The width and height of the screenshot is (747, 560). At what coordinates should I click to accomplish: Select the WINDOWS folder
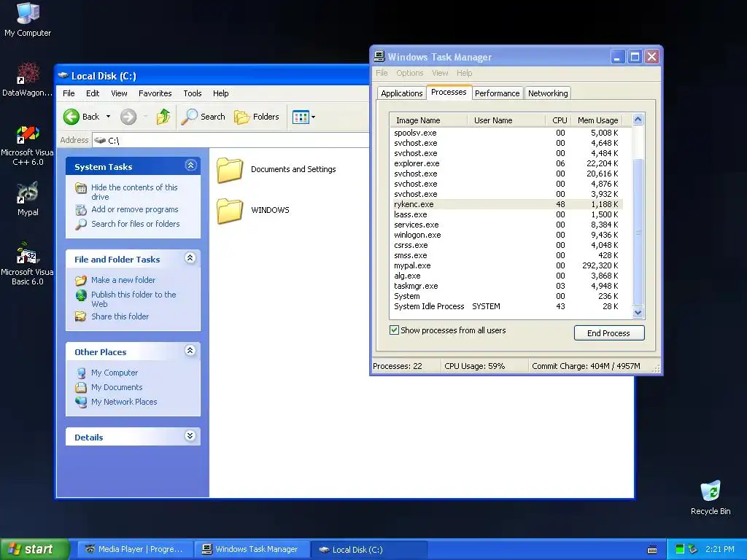[253, 210]
